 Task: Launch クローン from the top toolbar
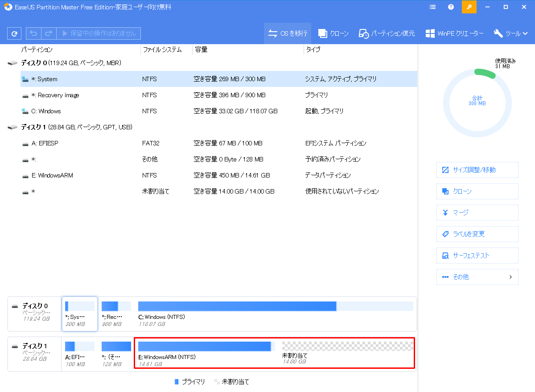333,33
